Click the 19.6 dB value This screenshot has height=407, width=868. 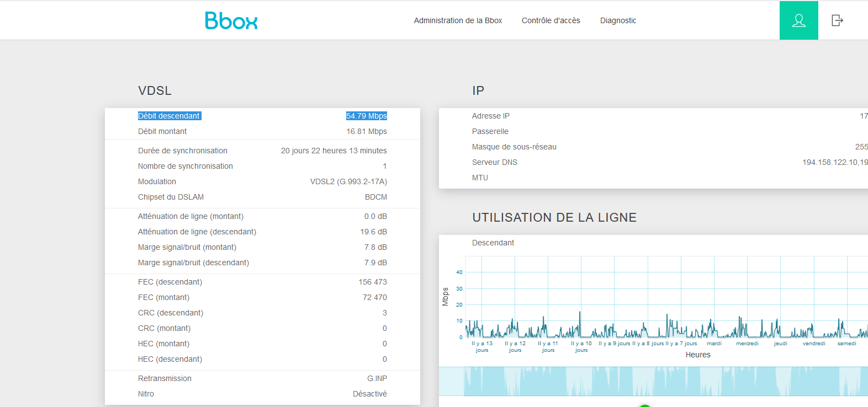tap(374, 232)
